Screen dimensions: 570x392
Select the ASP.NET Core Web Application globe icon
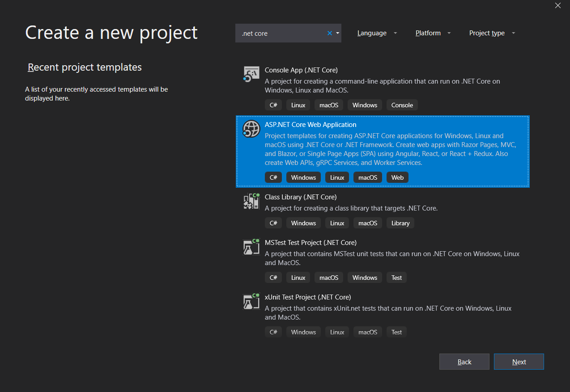click(251, 129)
